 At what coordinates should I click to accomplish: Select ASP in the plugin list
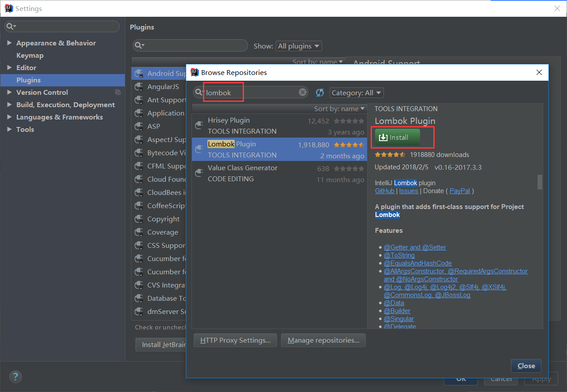tap(154, 126)
